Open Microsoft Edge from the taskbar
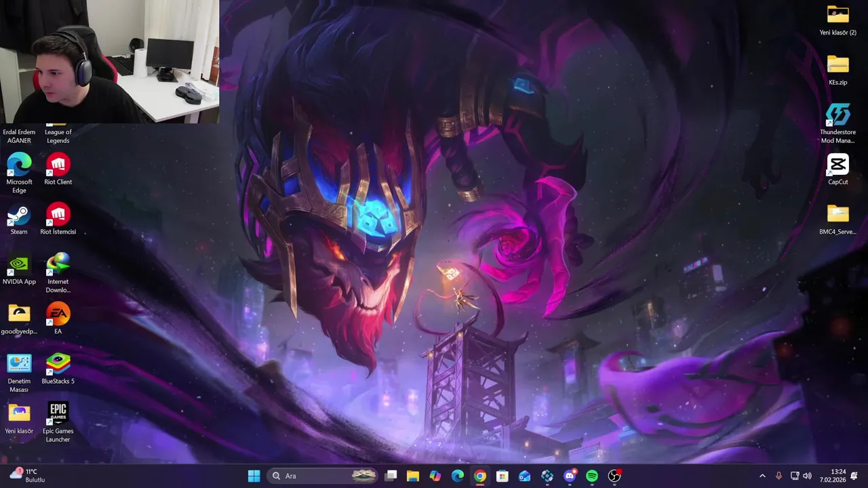The width and height of the screenshot is (868, 488). [458, 476]
